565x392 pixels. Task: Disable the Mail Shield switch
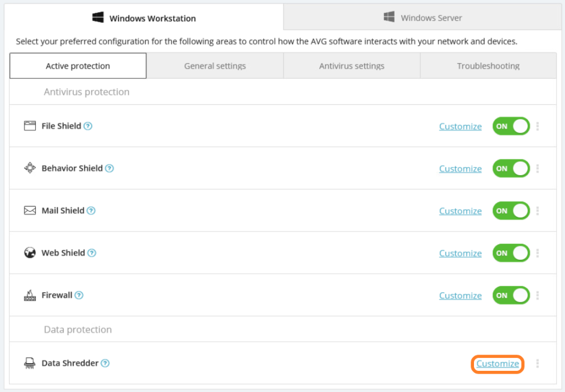[x=511, y=211]
